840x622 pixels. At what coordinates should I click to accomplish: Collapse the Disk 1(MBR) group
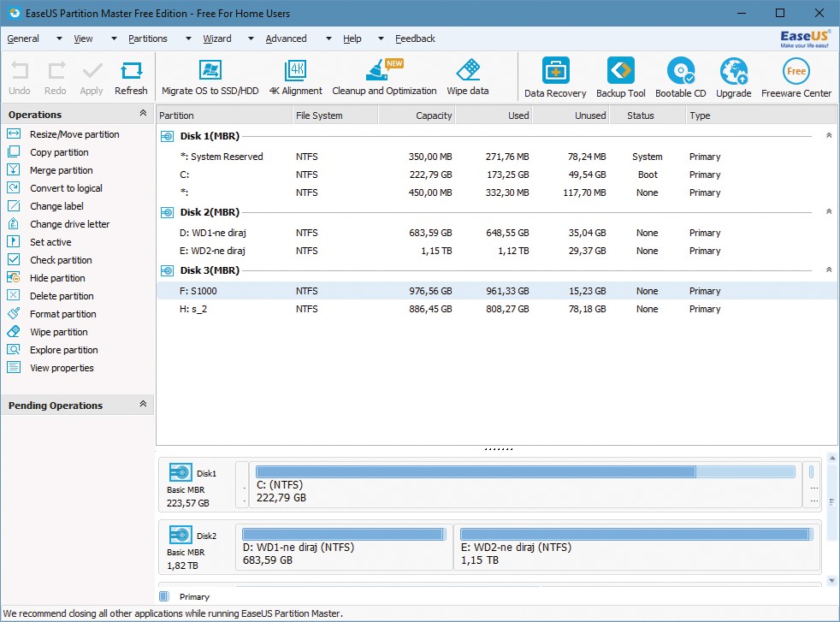(x=829, y=135)
